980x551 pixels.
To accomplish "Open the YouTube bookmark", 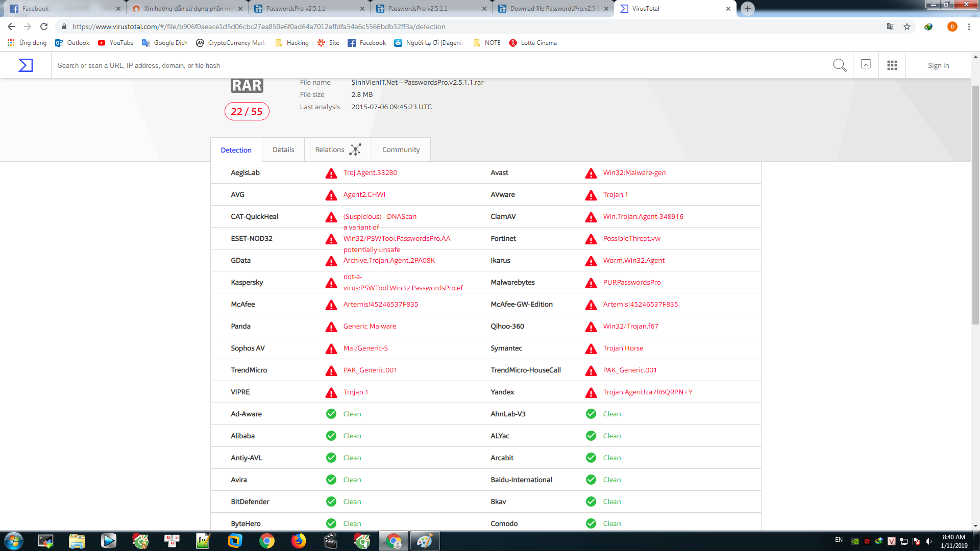I will click(x=116, y=43).
